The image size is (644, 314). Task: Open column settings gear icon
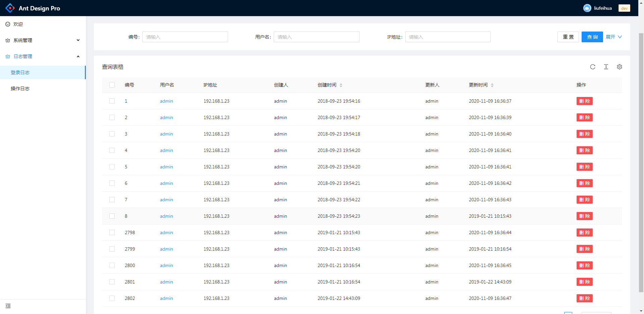coord(620,67)
